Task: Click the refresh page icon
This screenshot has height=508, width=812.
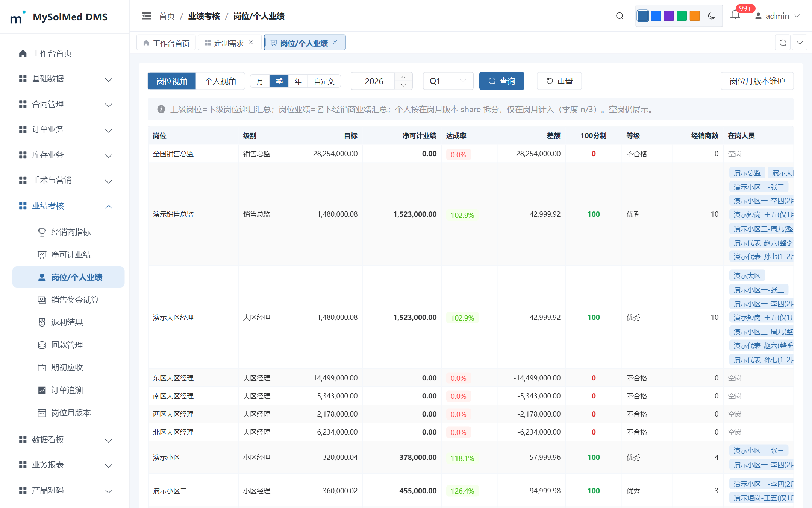Action: (x=783, y=43)
